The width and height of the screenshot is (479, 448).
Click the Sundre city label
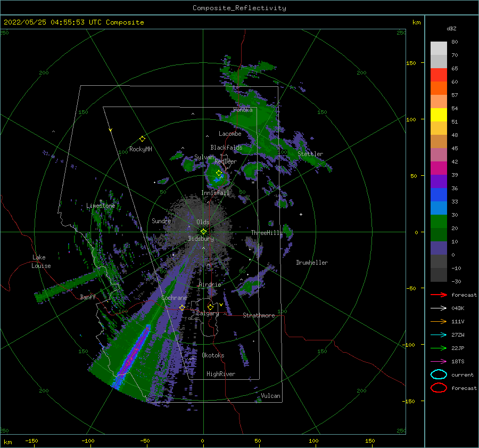coord(161,221)
